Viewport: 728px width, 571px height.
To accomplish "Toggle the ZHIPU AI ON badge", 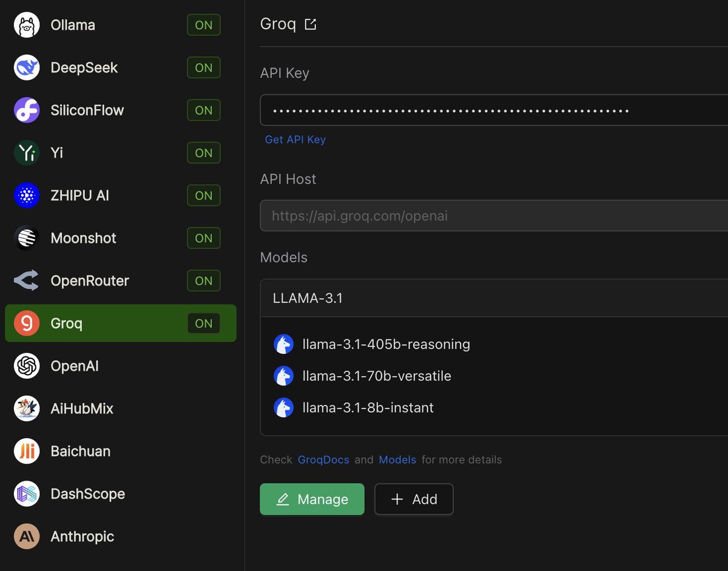I will 204,195.
